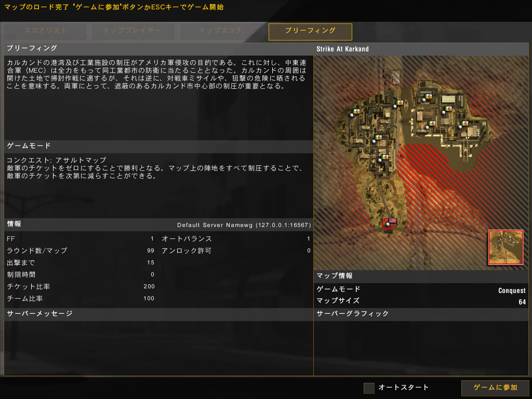Click the Conquest game mode value

click(512, 290)
